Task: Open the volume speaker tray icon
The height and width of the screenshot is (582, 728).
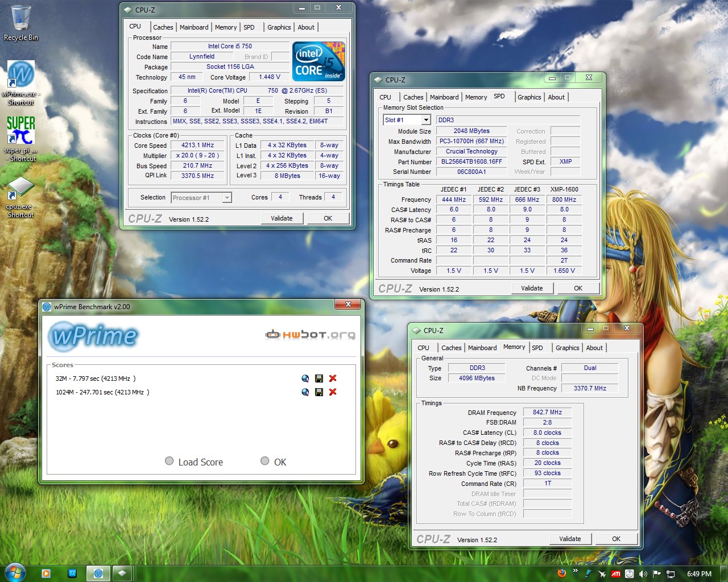Action: (x=643, y=574)
